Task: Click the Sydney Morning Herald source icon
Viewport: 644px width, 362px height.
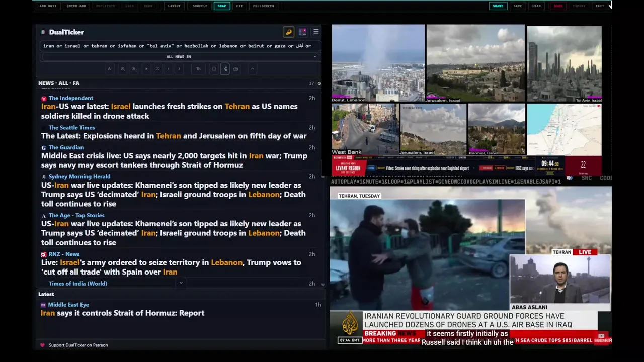Action: [44, 177]
